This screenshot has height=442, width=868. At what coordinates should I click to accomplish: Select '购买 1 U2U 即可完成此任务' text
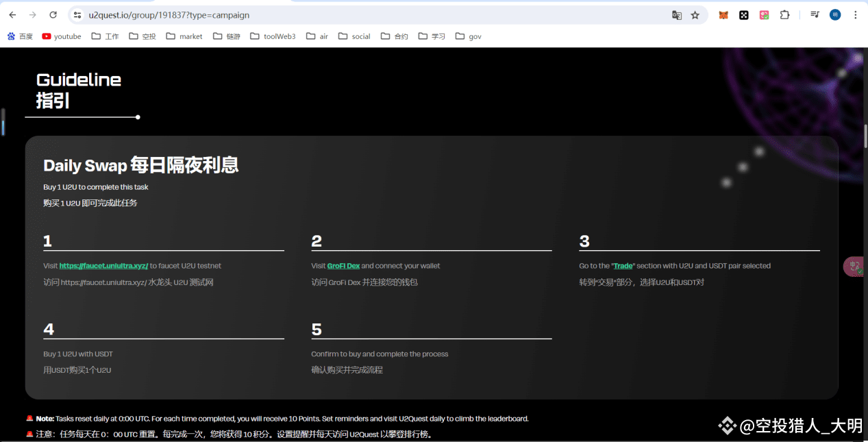coord(90,203)
